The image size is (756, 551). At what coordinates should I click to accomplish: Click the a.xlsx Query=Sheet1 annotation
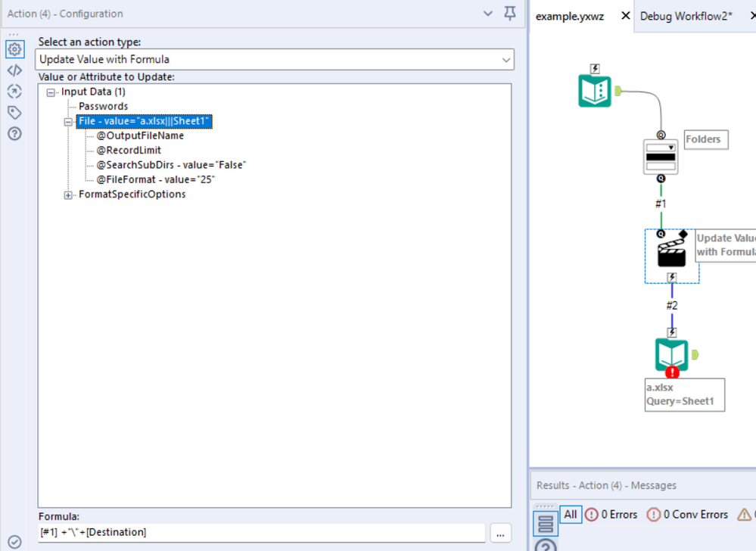point(685,394)
